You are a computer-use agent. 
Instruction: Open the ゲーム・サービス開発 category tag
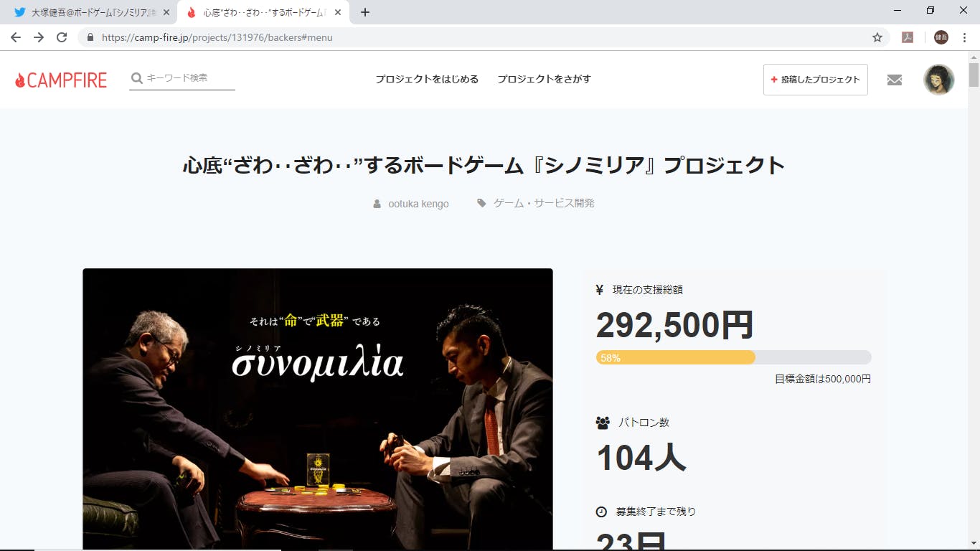(x=544, y=203)
